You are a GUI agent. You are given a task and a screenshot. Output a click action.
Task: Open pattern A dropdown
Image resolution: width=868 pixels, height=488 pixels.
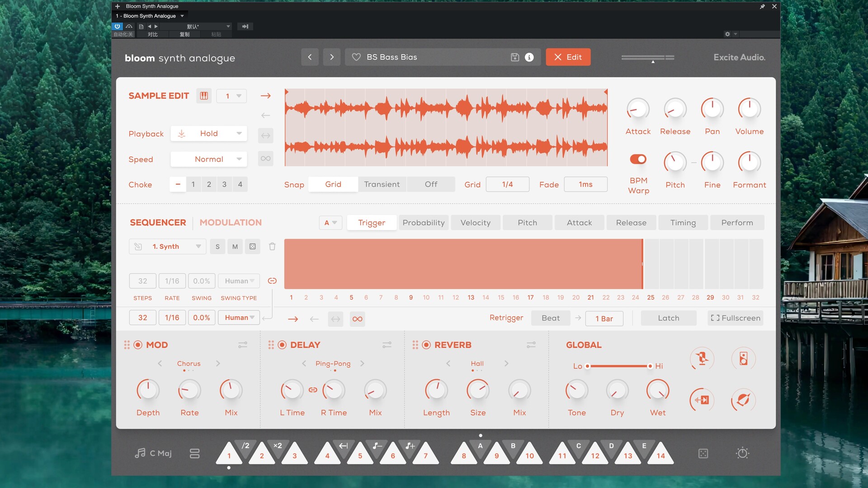[x=330, y=222]
